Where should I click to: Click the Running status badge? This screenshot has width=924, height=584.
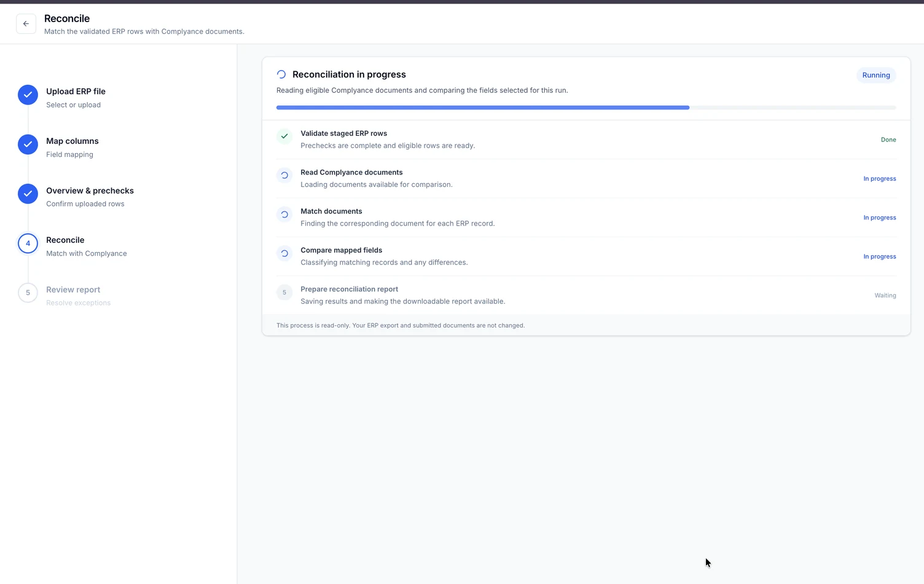tap(876, 75)
